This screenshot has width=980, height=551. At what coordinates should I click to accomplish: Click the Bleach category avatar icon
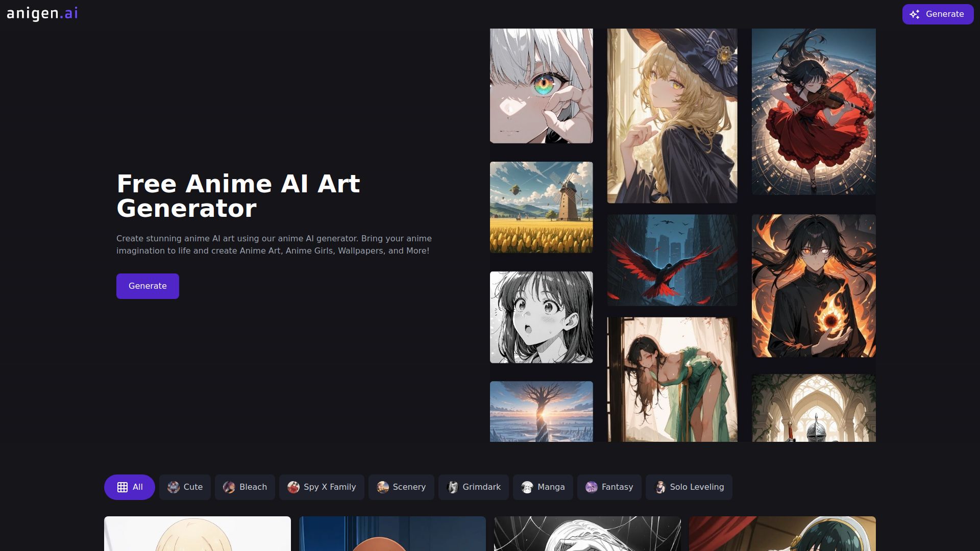point(229,487)
